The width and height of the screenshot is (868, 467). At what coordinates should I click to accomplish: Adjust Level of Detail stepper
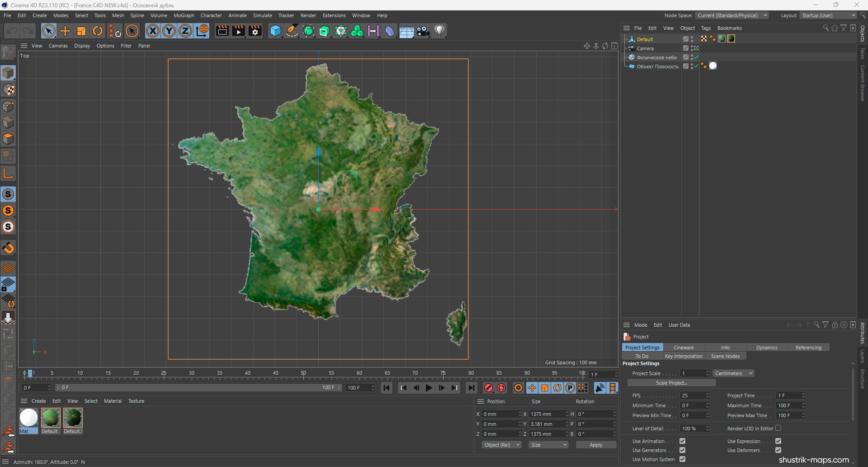coord(708,429)
